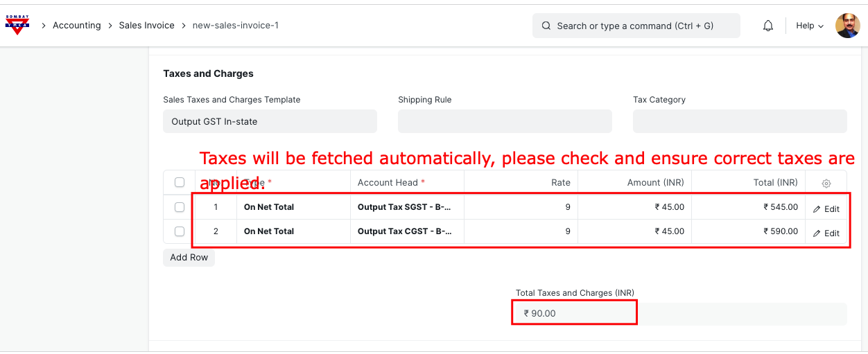Screen dimensions: 868x354
Task: Check row 1 SGST checkbox
Action: (x=180, y=207)
